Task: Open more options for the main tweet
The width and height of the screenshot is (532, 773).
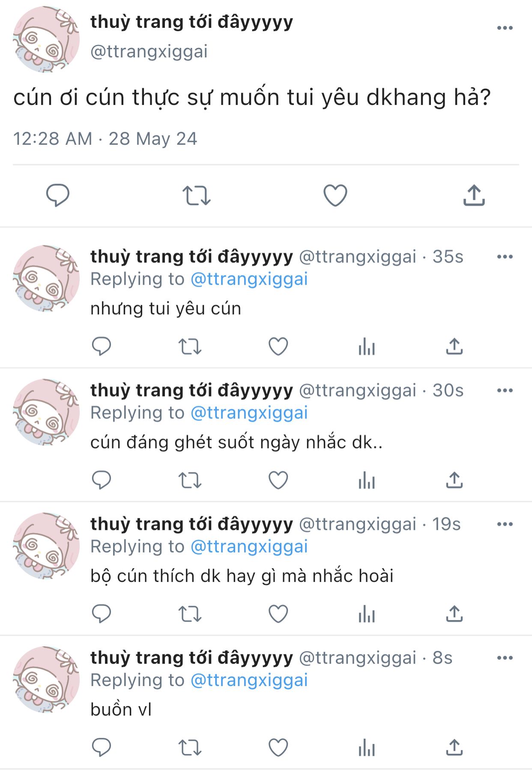Action: (505, 28)
